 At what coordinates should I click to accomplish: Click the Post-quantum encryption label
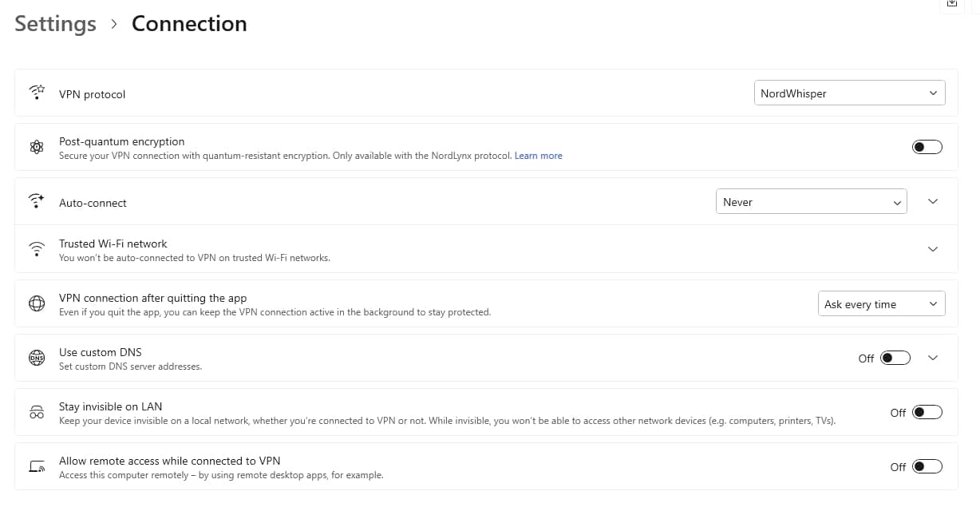122,141
